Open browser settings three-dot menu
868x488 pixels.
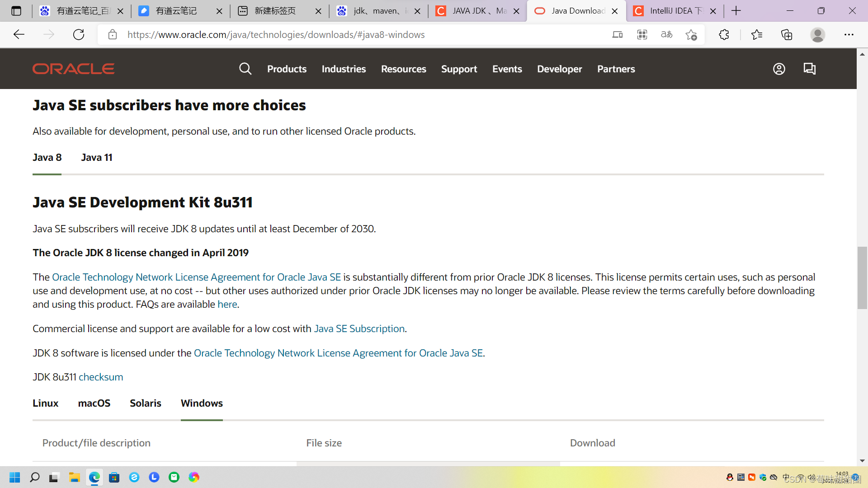click(x=849, y=35)
